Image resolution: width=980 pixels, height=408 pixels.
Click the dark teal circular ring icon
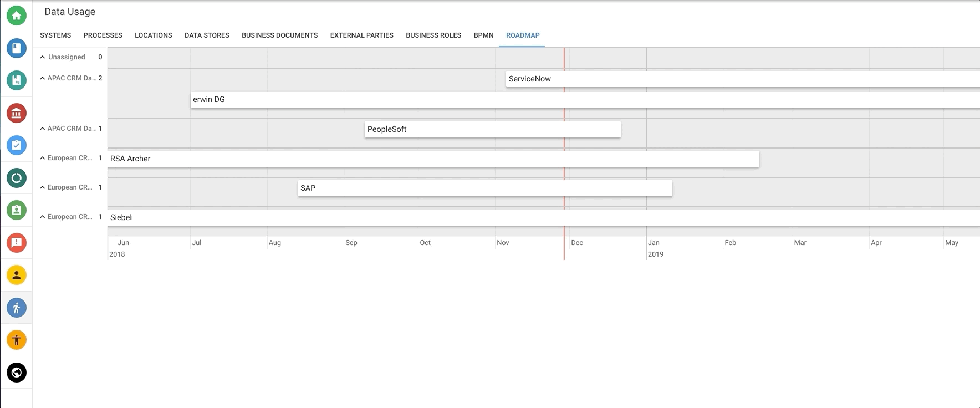click(17, 178)
